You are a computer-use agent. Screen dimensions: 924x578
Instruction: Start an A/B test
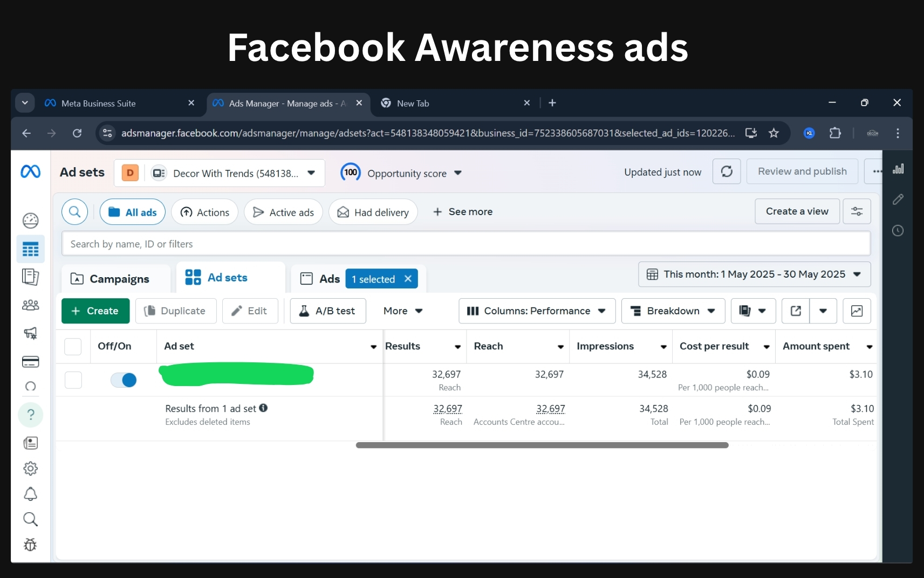[x=328, y=311]
